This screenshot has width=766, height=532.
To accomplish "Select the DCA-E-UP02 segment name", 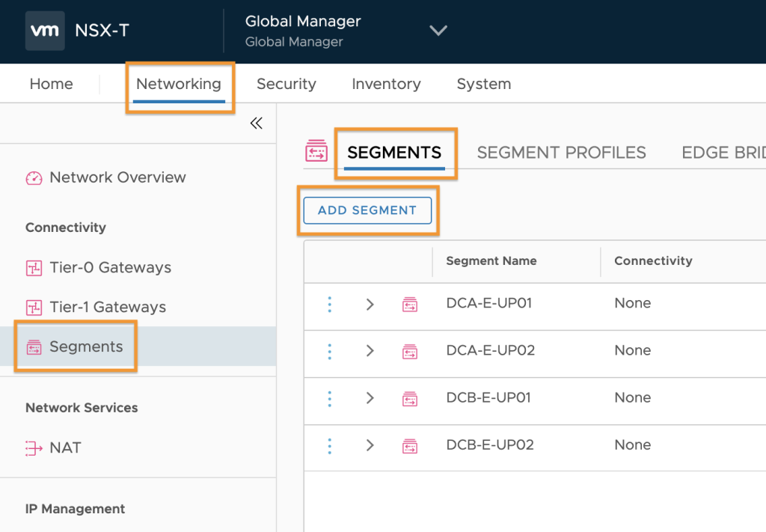I will [491, 350].
